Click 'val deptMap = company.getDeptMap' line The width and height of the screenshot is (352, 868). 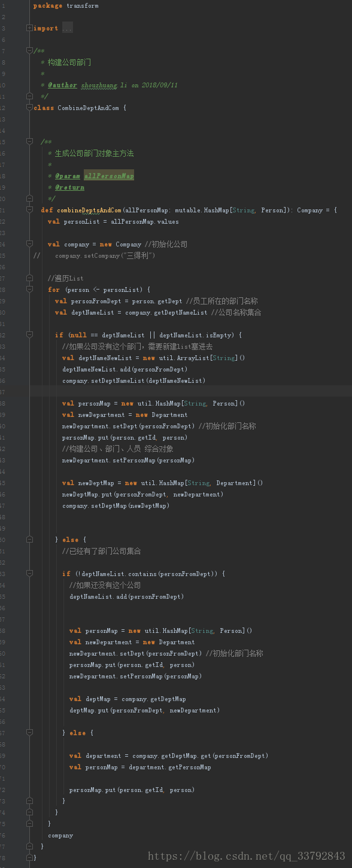(128, 699)
